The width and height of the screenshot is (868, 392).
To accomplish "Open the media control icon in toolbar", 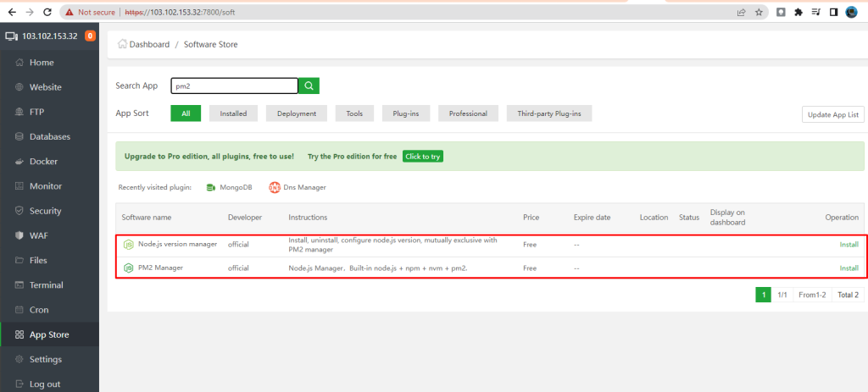I will (x=815, y=12).
